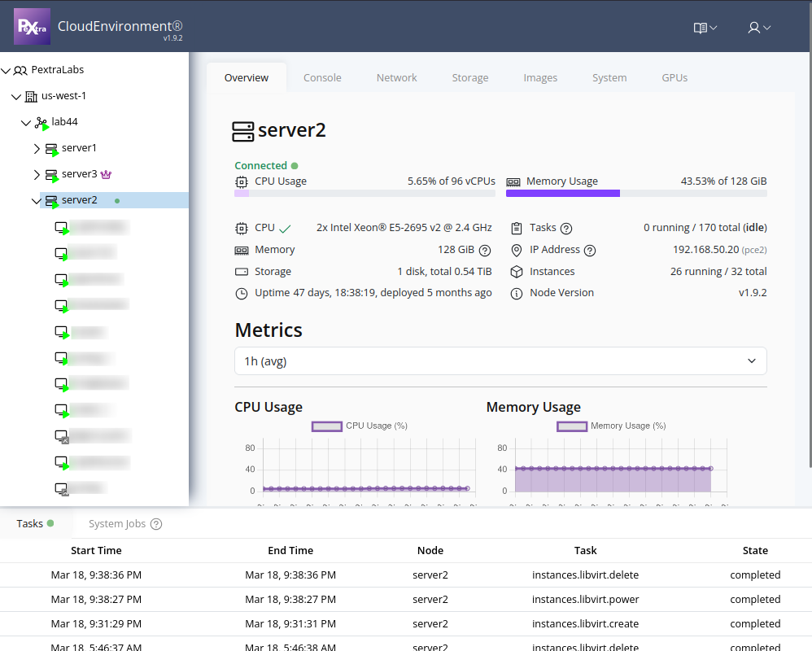Collapse the PextraLabs organization node
The width and height of the screenshot is (812, 651).
click(6, 71)
